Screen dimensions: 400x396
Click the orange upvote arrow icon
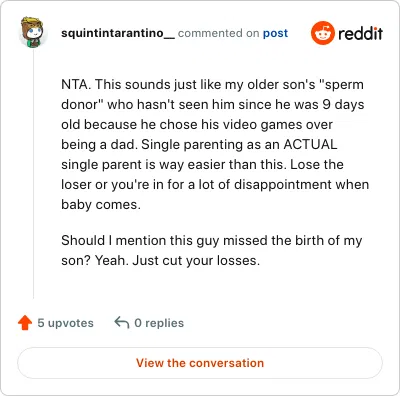point(25,323)
